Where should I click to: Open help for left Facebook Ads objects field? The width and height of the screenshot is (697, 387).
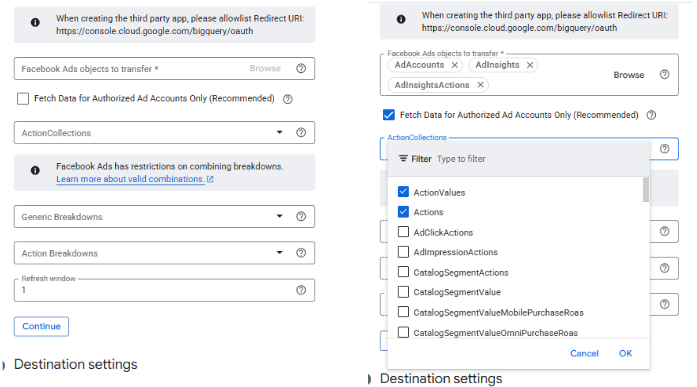click(301, 68)
